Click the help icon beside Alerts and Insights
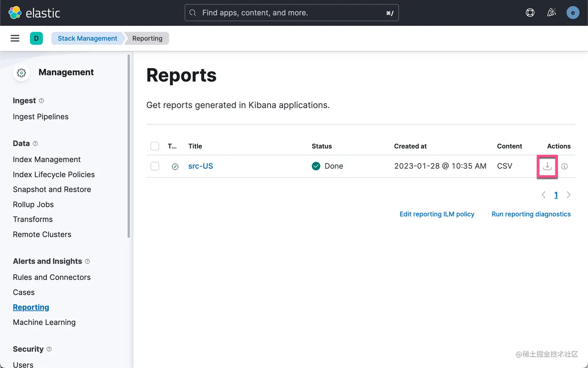This screenshot has width=588, height=368. pos(87,261)
